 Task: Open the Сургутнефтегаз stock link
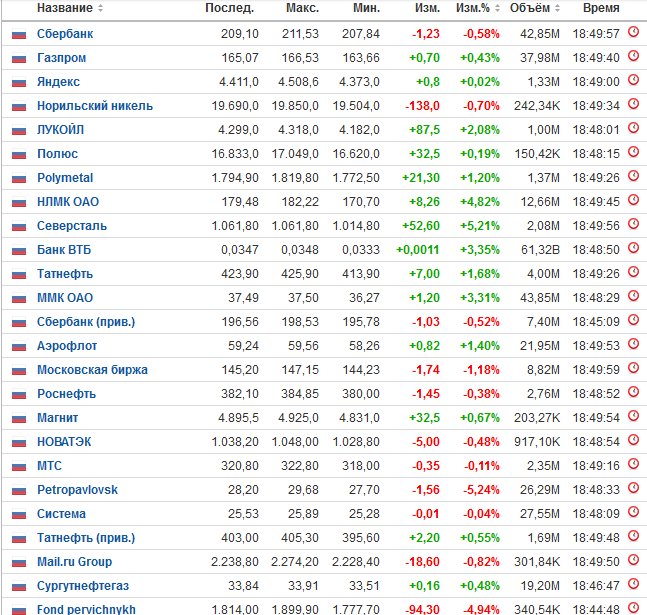pyautogui.click(x=83, y=585)
